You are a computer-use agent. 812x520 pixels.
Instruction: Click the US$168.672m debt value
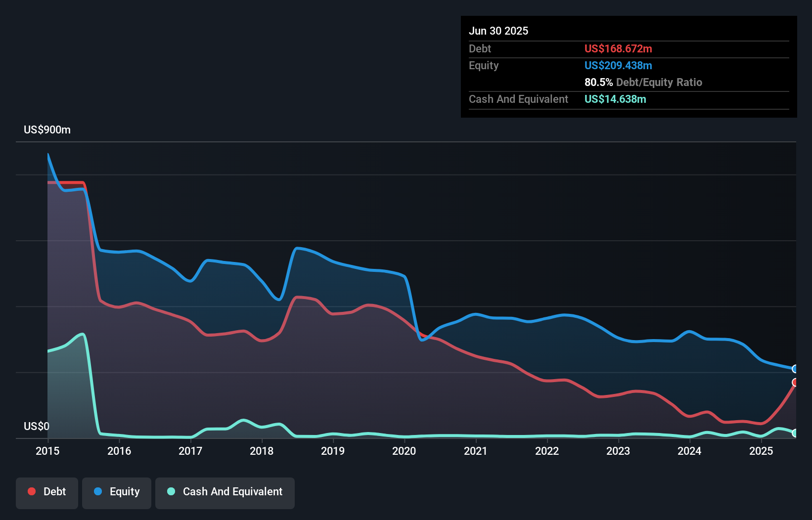[618, 48]
